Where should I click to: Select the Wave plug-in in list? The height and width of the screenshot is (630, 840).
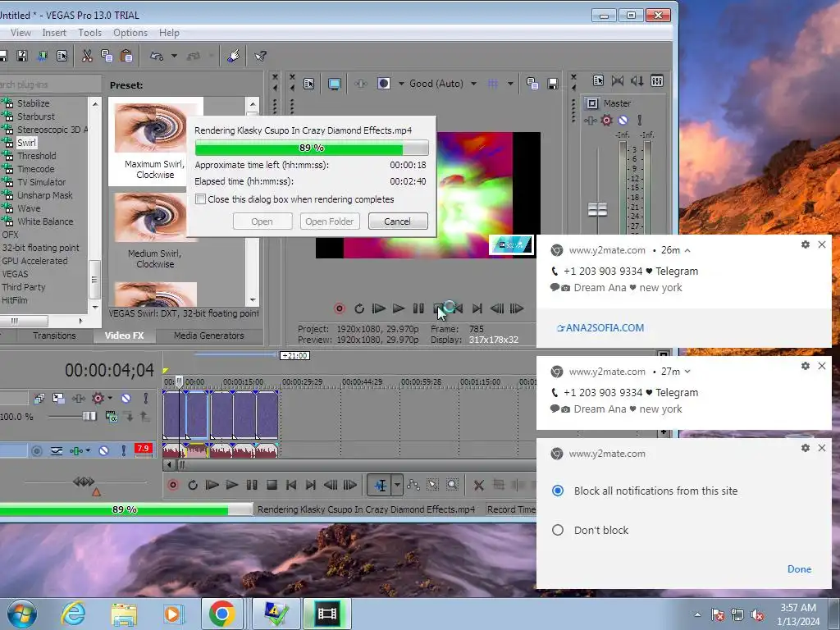coord(29,208)
